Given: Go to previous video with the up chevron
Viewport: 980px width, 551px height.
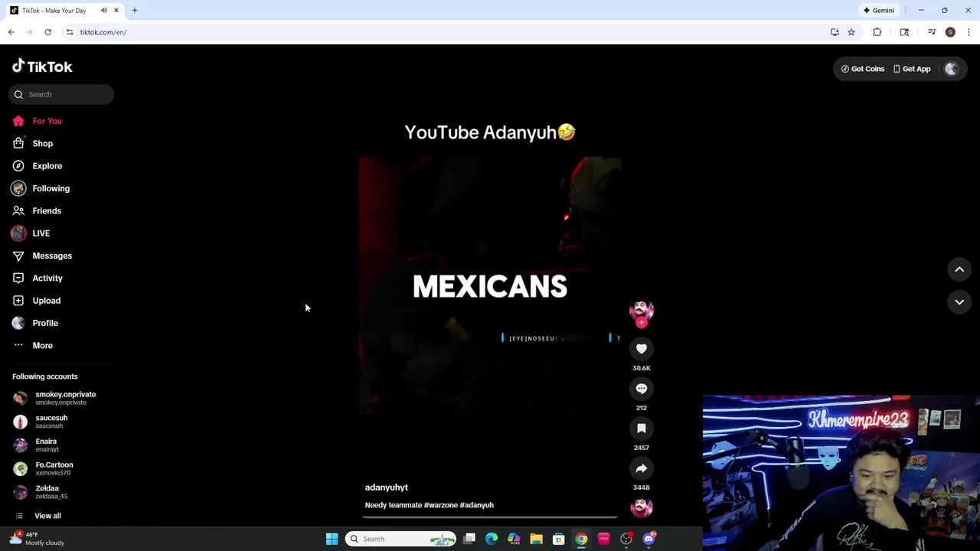Looking at the screenshot, I should point(959,269).
